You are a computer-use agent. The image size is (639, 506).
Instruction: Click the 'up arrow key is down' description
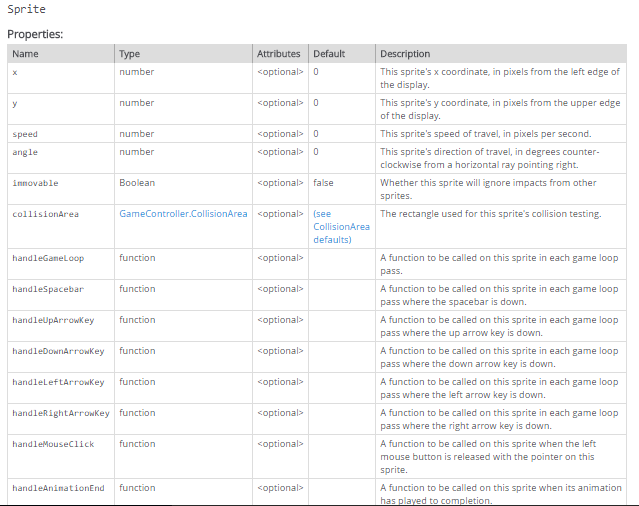499,326
